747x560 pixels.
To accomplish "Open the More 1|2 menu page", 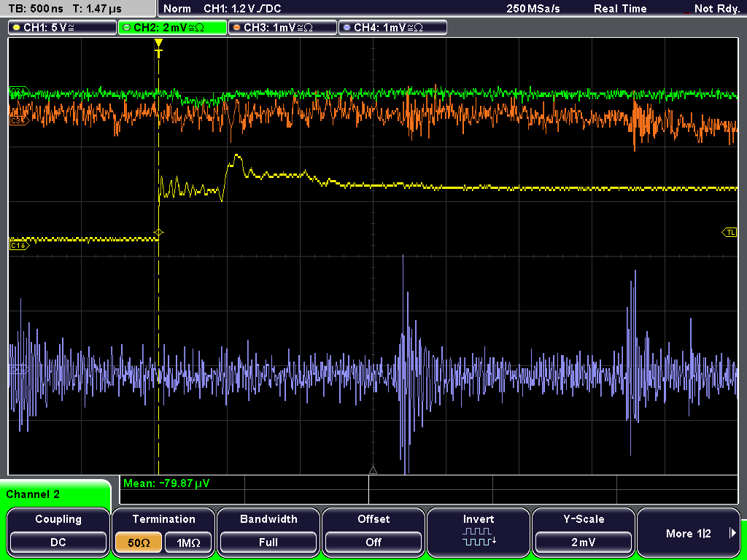I will click(689, 532).
